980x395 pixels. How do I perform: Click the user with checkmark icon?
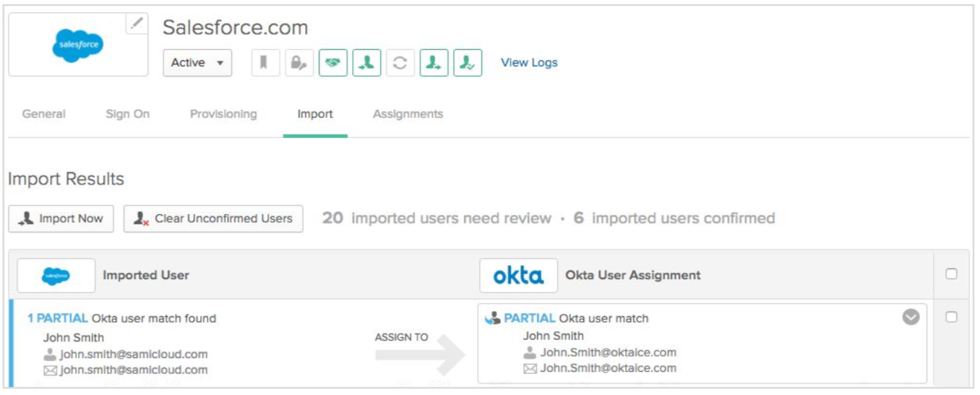coord(468,63)
